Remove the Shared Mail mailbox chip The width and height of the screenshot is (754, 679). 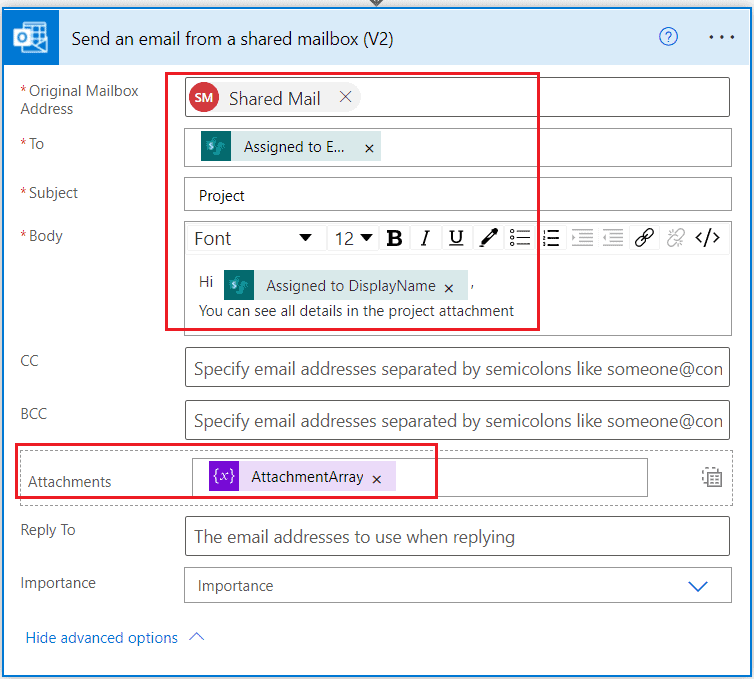345,97
